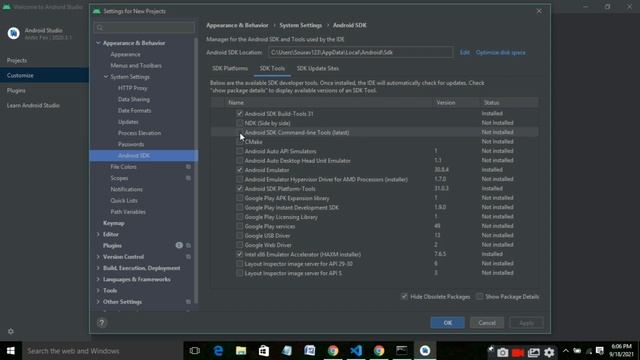Uncheck Android SDK Build-Tools 31

coord(240,113)
